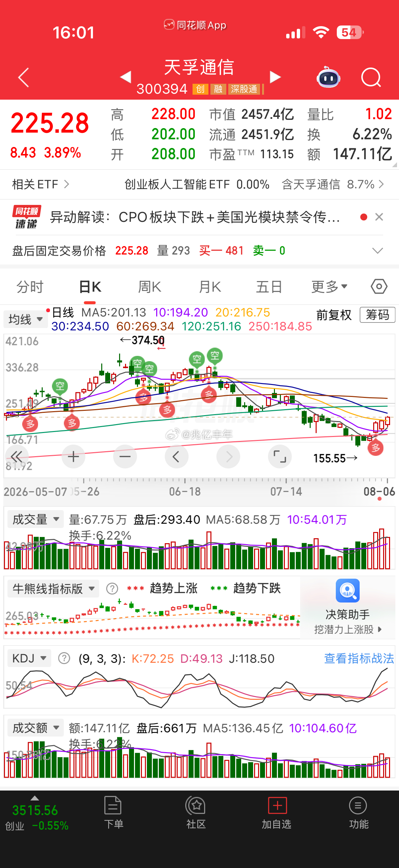Viewport: 399px width, 868px height.
Task: Tap 加自选 to add to watchlist
Action: click(x=277, y=813)
